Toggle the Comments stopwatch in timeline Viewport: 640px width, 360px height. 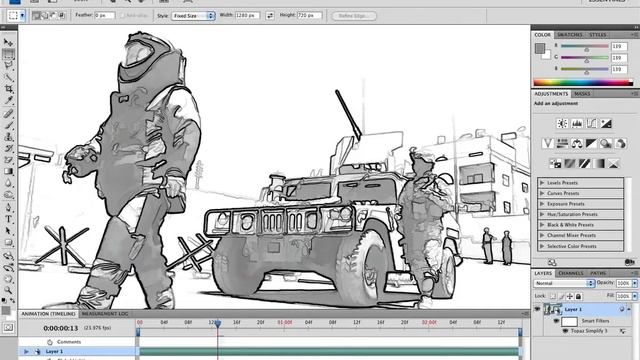50,342
